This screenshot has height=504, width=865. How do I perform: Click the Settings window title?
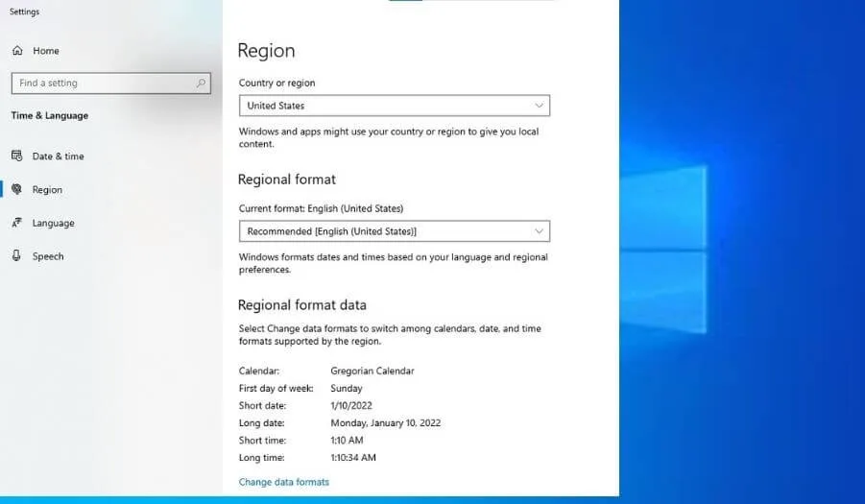(x=24, y=12)
